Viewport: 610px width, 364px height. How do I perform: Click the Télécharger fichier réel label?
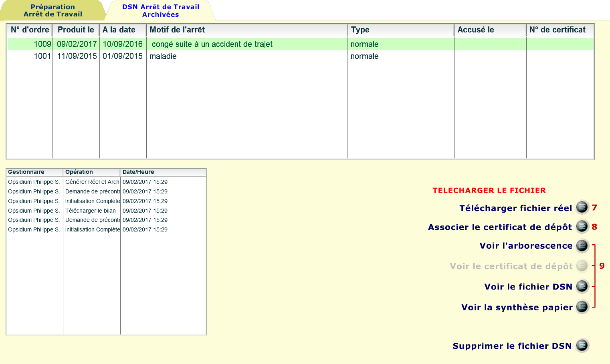515,208
